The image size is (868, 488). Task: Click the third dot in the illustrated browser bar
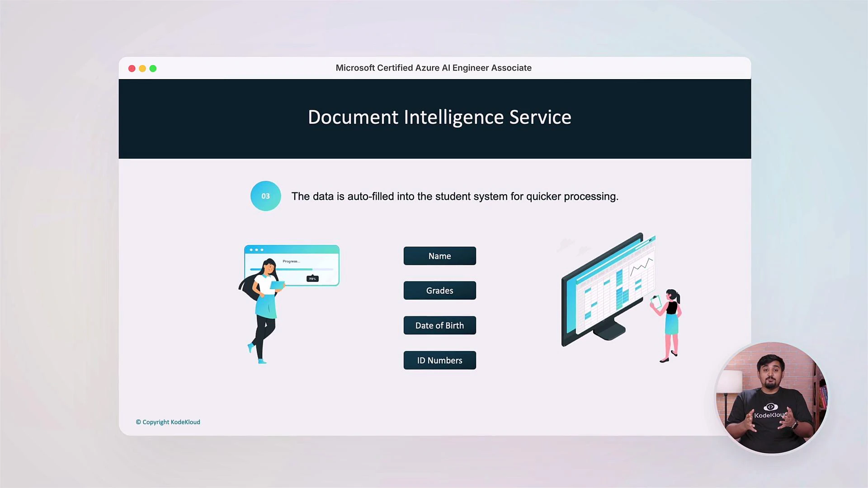point(261,250)
